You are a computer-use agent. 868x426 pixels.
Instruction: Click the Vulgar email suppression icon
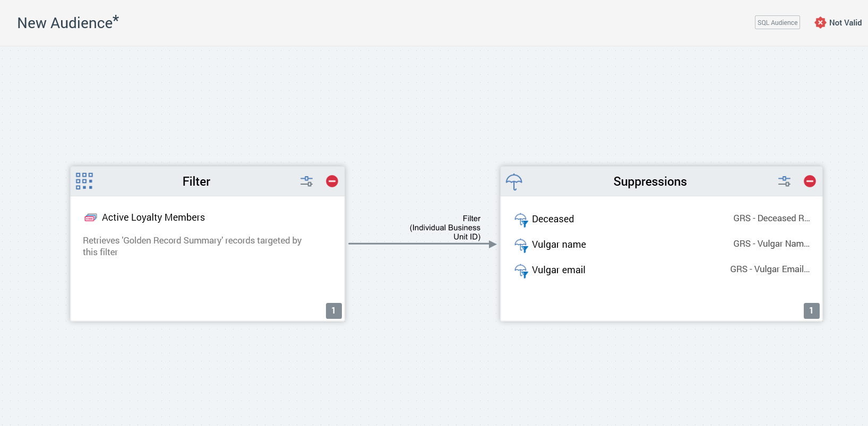coord(521,271)
